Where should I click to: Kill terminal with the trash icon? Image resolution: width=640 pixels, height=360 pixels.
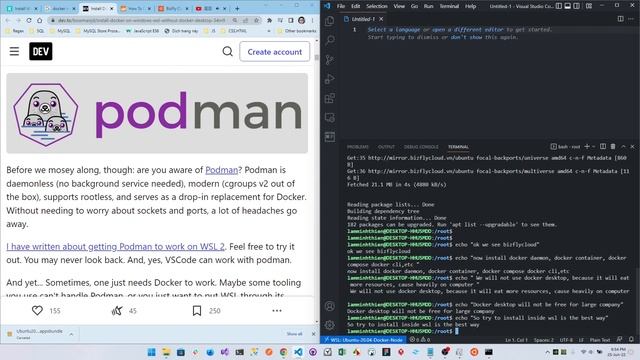[x=613, y=147]
